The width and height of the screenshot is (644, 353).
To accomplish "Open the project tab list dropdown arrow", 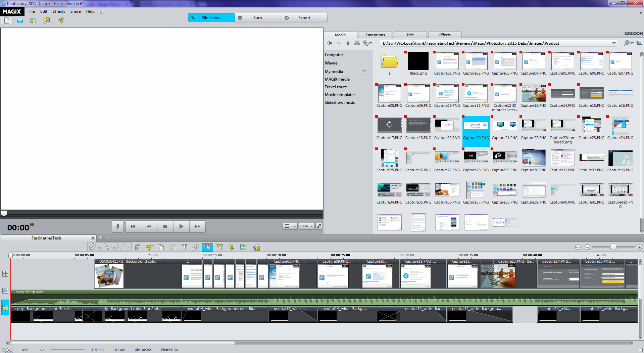I will point(108,238).
